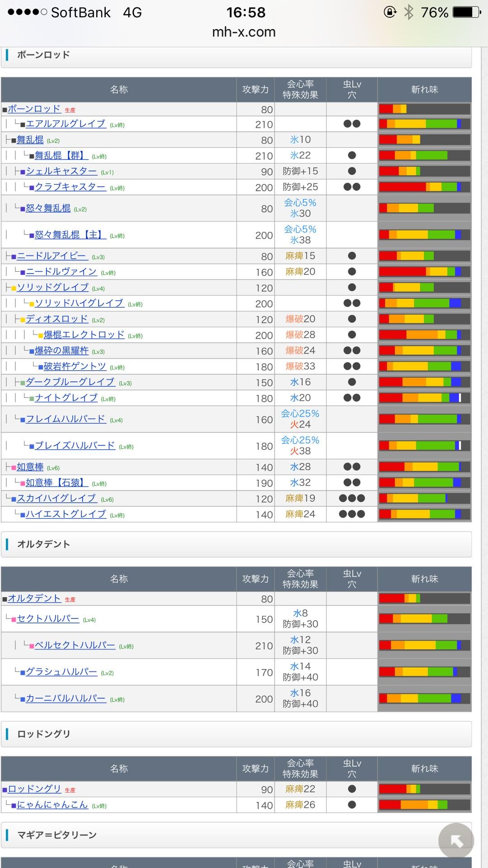The image size is (488, 868).
Task: Open the スカイハイグレイブ link
Action: tap(56, 499)
